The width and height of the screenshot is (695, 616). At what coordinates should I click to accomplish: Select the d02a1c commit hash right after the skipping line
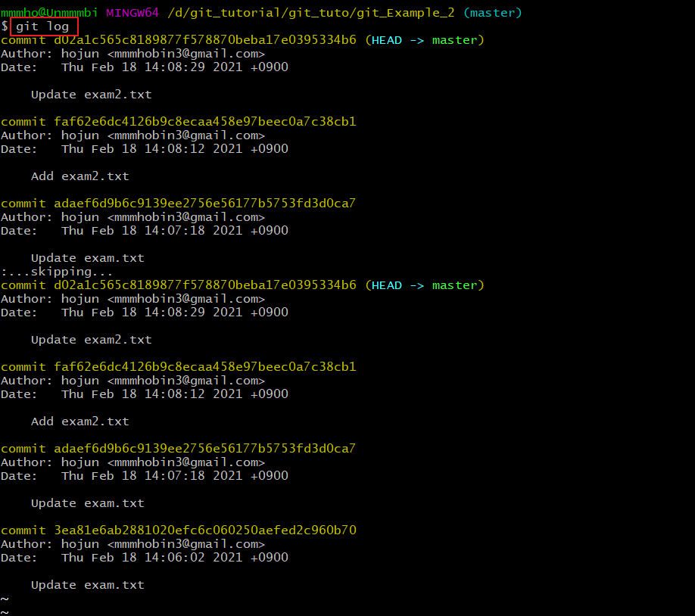[x=205, y=285]
